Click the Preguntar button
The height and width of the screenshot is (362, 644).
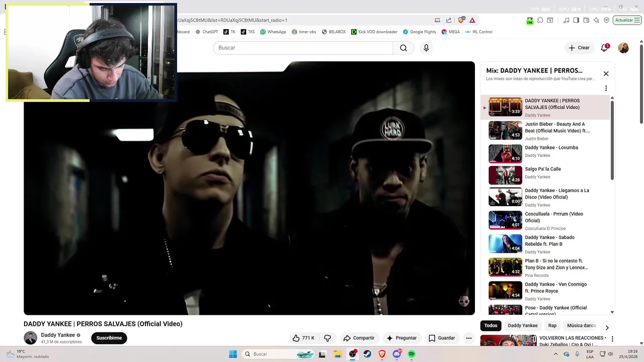click(401, 338)
